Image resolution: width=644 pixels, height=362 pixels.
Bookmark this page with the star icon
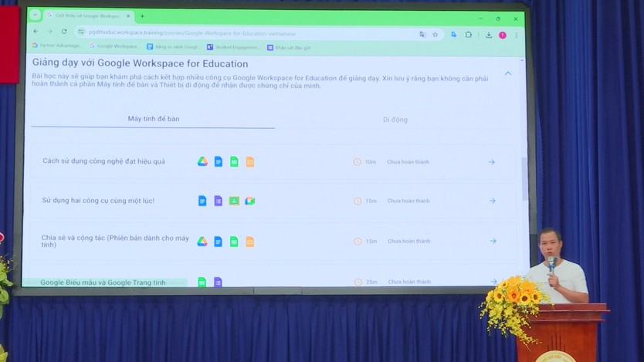tap(436, 35)
